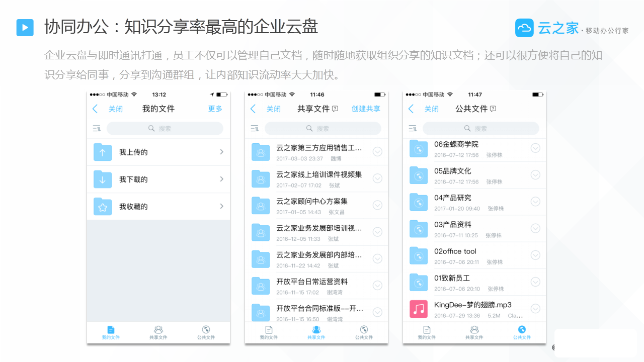Expand options for 开放平台合同标准版 folder
Image resolution: width=644 pixels, height=362 pixels.
coord(377,312)
